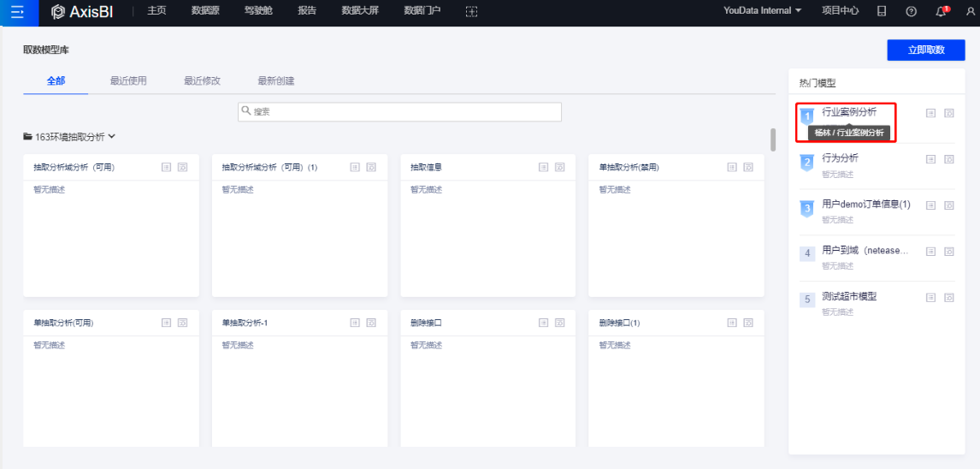This screenshot has height=469, width=980.
Task: Open the user profile icon
Action: pos(970,11)
